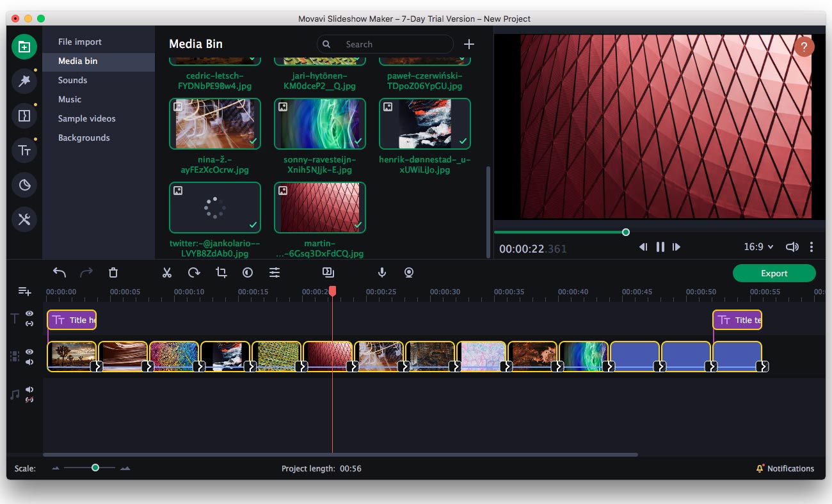Open the Transitions panel
The image size is (832, 504).
24,114
